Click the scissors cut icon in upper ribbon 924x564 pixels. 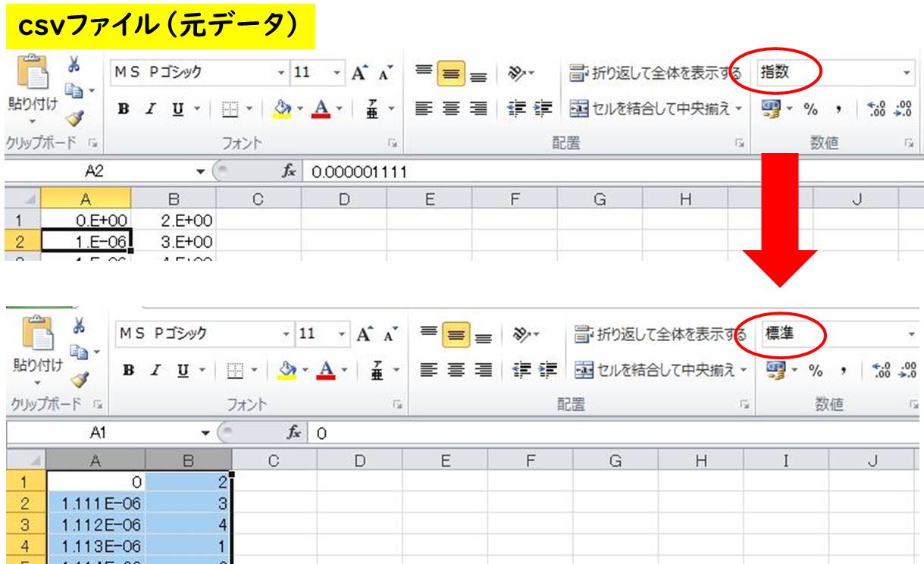[75, 66]
